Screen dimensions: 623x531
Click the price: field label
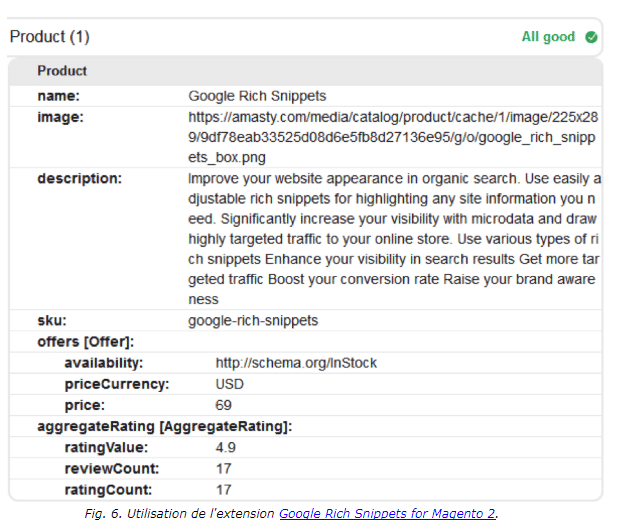(85, 405)
